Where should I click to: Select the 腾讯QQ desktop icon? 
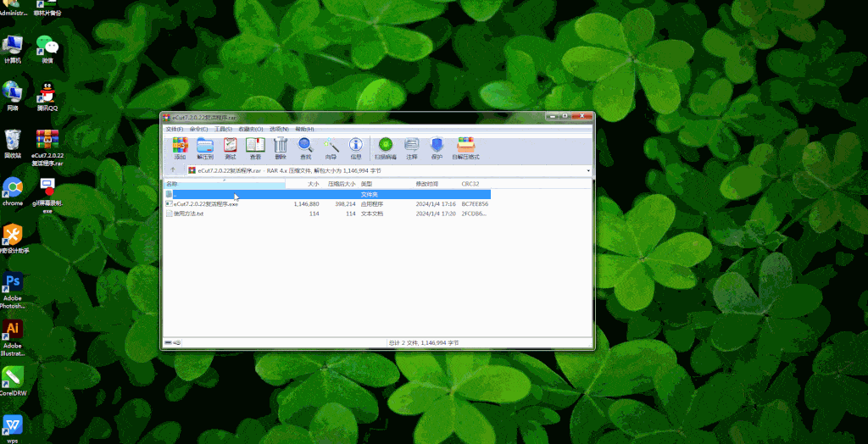(x=47, y=97)
